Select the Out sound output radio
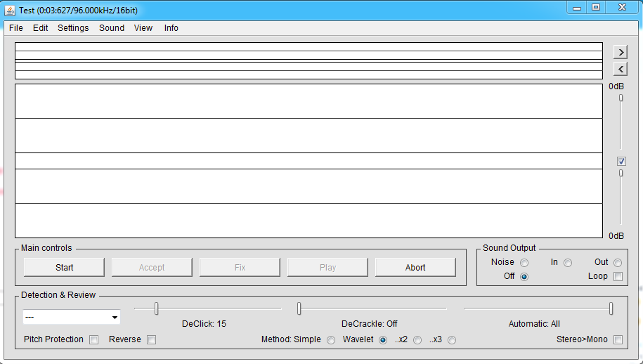Viewport: 643px width, 364px height. [x=618, y=263]
